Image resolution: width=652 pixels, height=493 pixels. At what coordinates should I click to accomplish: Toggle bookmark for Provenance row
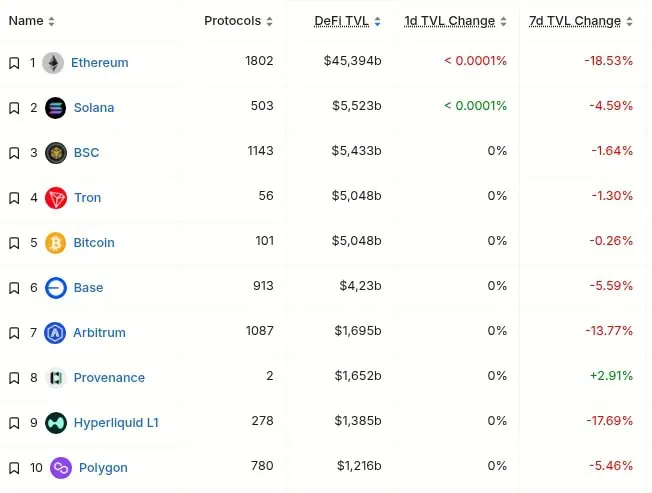(x=14, y=378)
